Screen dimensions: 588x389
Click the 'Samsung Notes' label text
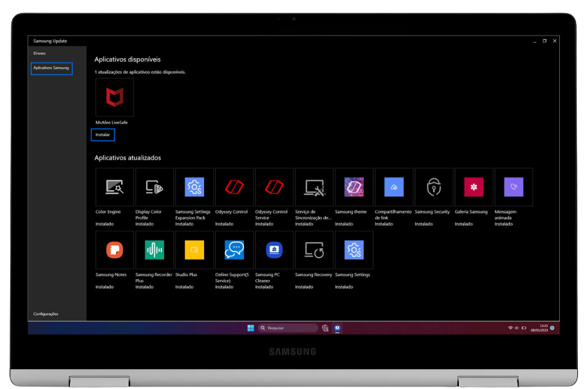[x=111, y=275]
